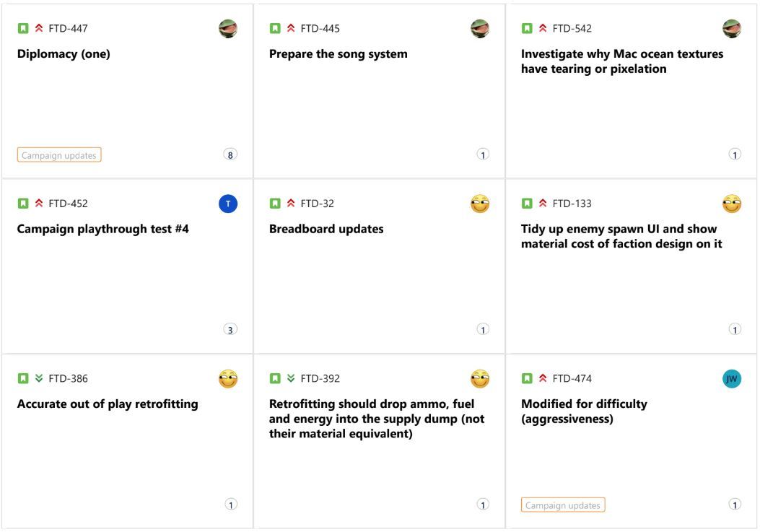Click the green story icon on FTD-445
This screenshot has height=532, width=760.
click(275, 29)
